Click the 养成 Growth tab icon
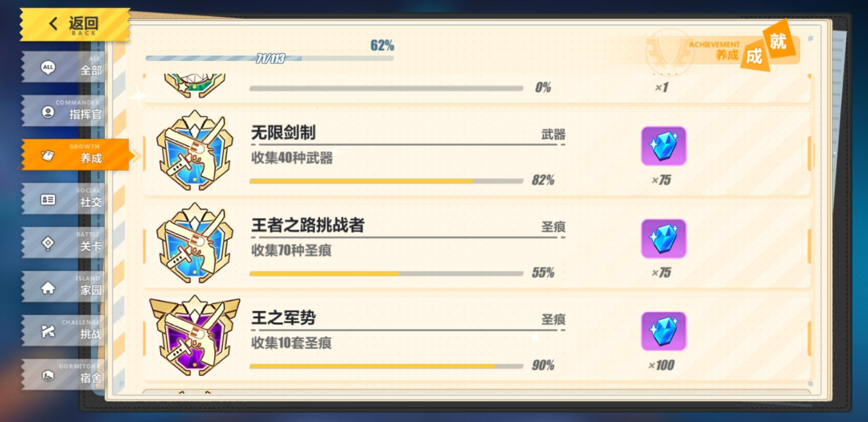The image size is (868, 422). coord(48,156)
